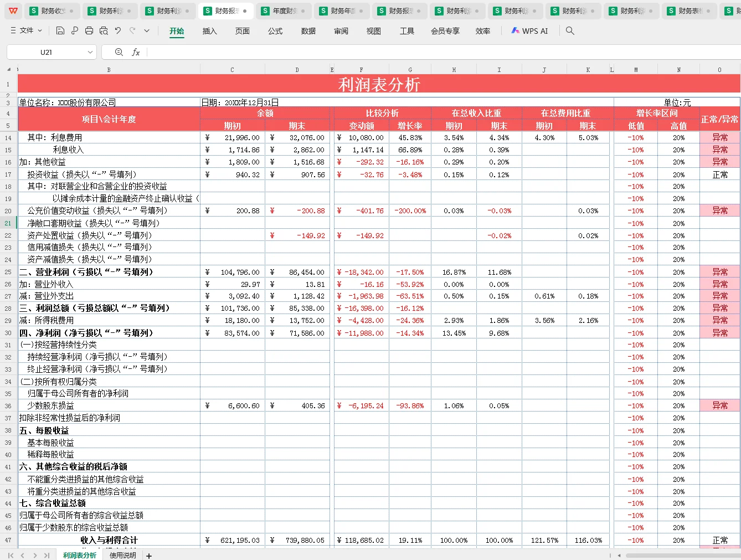The height and width of the screenshot is (560, 741).
Task: Undo the last action
Action: 117,30
